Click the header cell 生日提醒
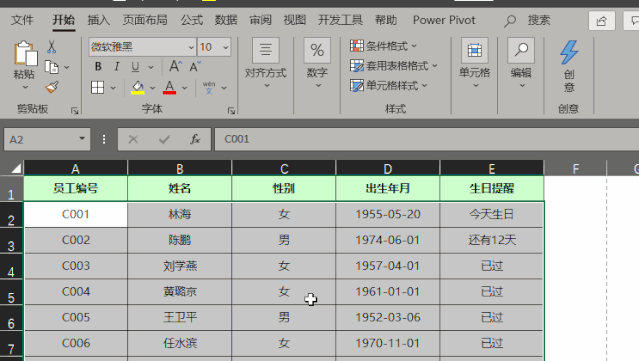Screen dimensions: 639x361 [491, 189]
